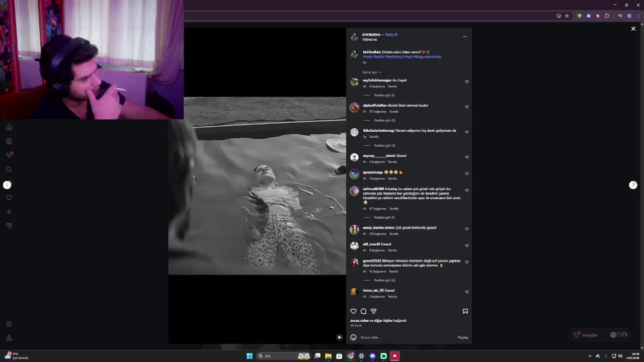Like the post with the heart icon

353,311
